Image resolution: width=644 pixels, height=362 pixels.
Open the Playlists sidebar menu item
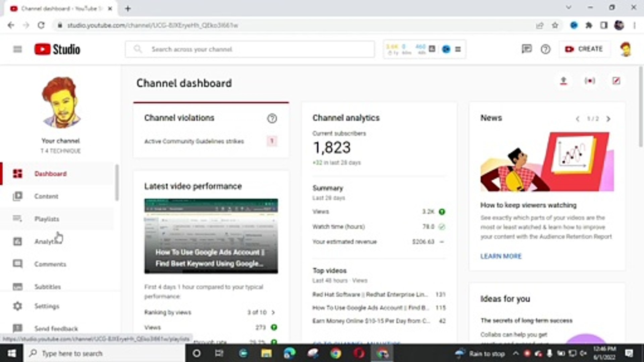47,219
